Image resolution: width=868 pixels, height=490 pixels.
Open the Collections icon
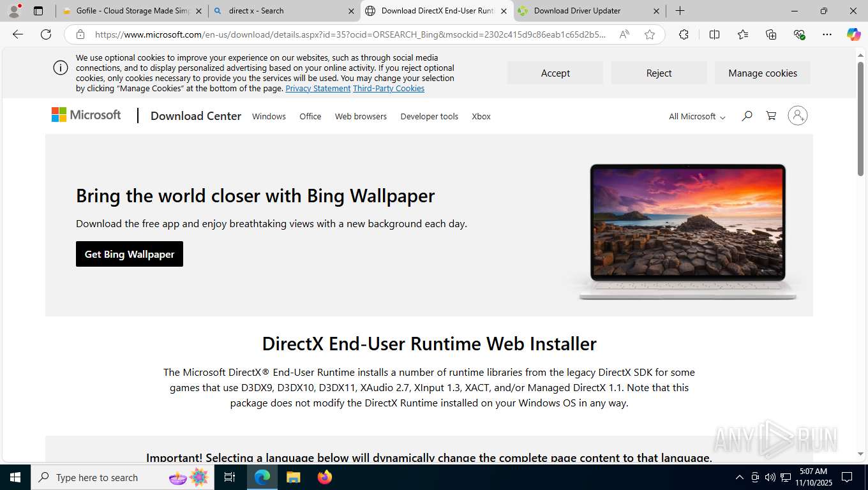[771, 34]
